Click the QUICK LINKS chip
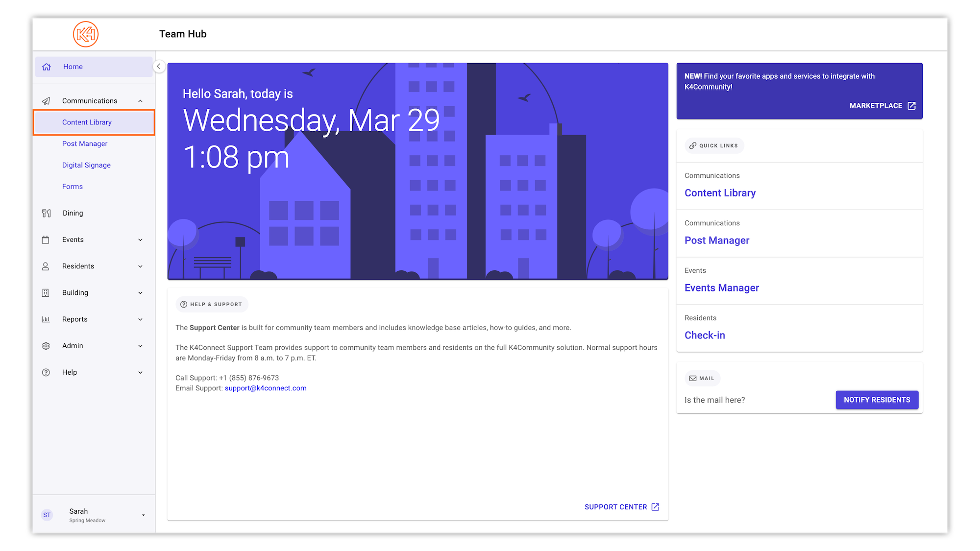The width and height of the screenshot is (980, 551). (x=714, y=145)
